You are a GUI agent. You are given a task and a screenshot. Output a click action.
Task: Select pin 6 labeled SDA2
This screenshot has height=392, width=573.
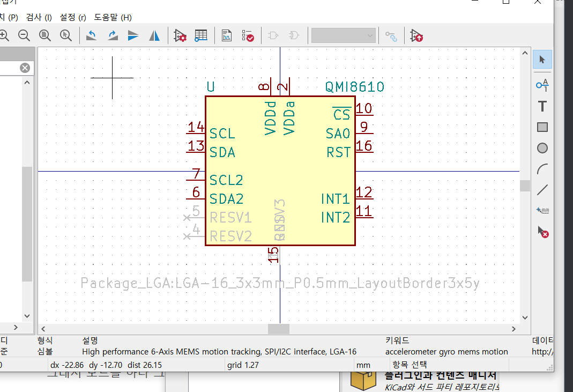pos(196,198)
